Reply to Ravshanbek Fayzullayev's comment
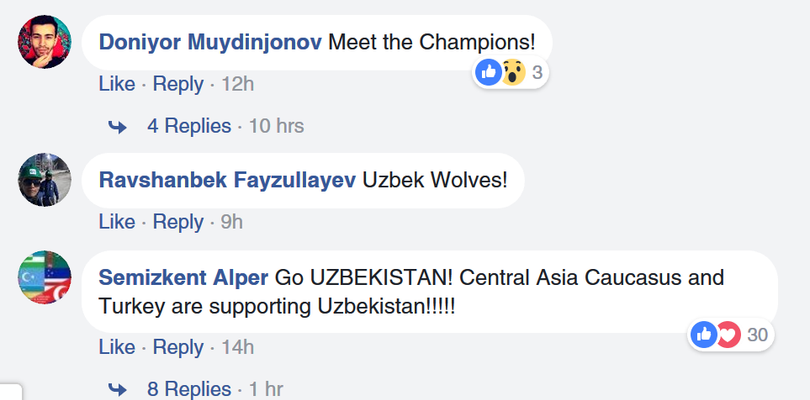 pos(179,221)
